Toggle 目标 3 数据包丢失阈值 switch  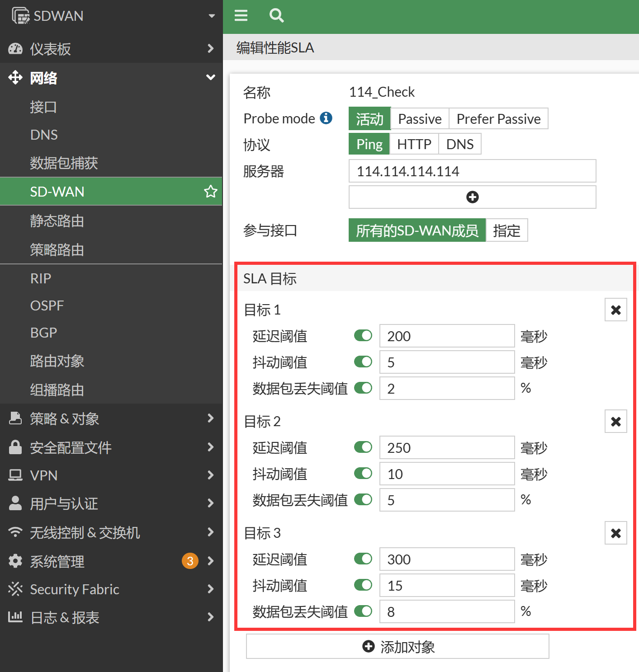363,611
